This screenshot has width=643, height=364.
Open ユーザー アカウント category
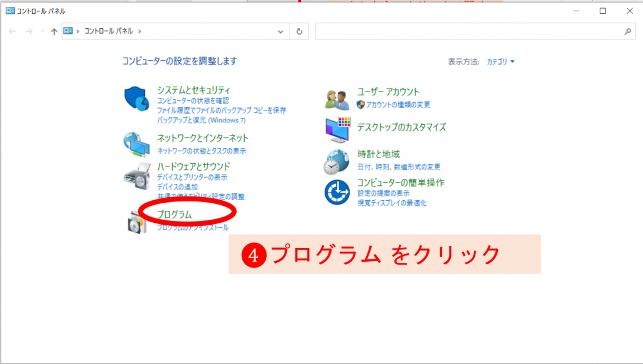tap(388, 92)
